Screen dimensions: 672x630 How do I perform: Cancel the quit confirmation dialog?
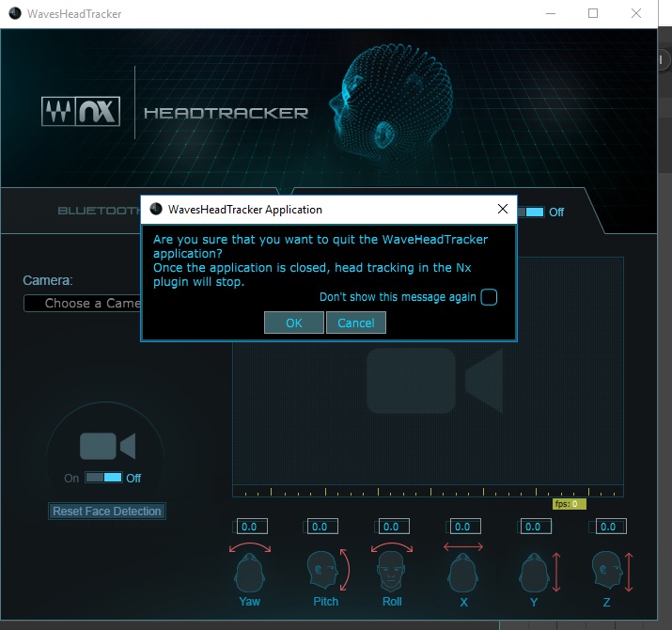tap(355, 323)
